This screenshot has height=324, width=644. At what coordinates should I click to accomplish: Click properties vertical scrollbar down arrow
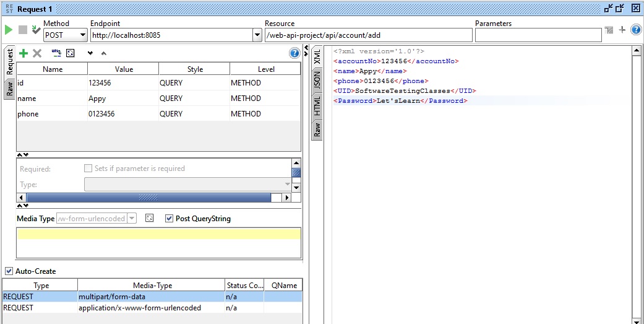296,188
